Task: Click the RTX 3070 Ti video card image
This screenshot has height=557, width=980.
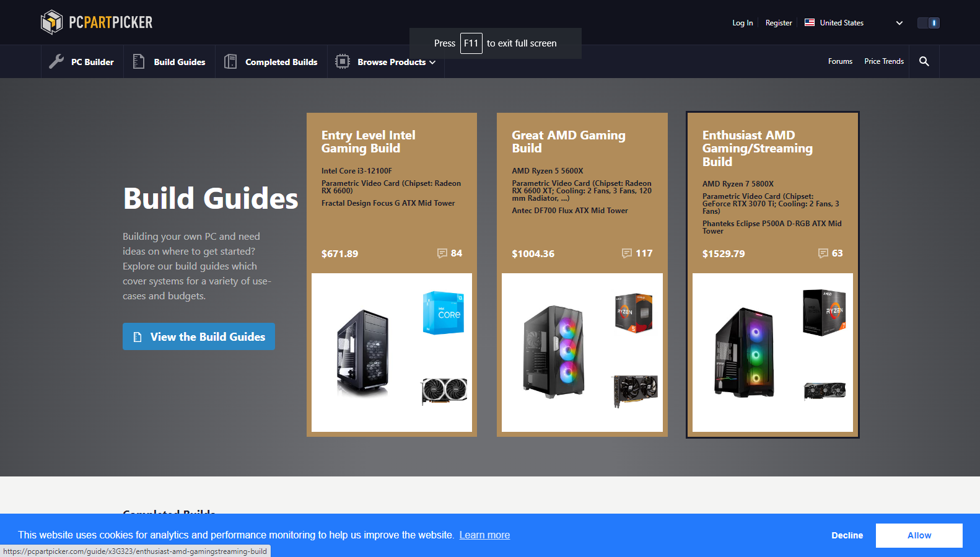Action: [825, 391]
